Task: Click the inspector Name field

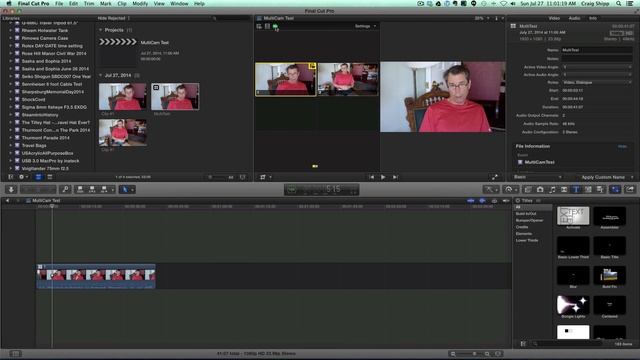Action: click(597, 50)
